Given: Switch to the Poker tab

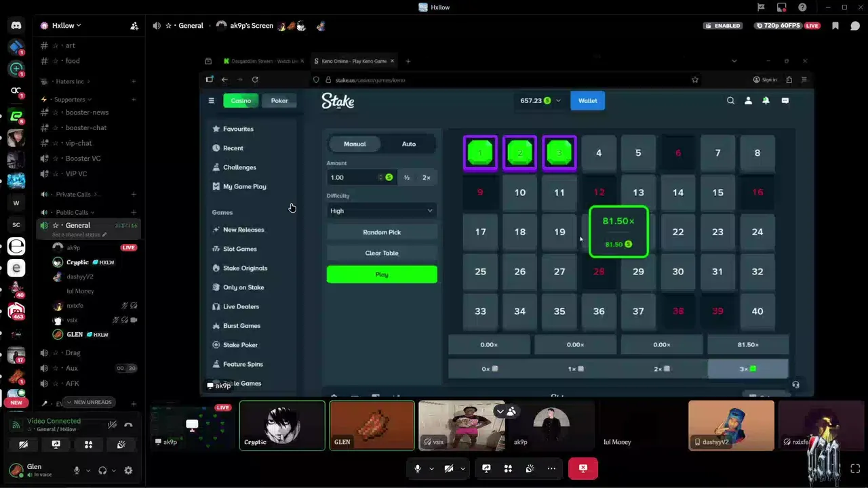Looking at the screenshot, I should click(279, 100).
